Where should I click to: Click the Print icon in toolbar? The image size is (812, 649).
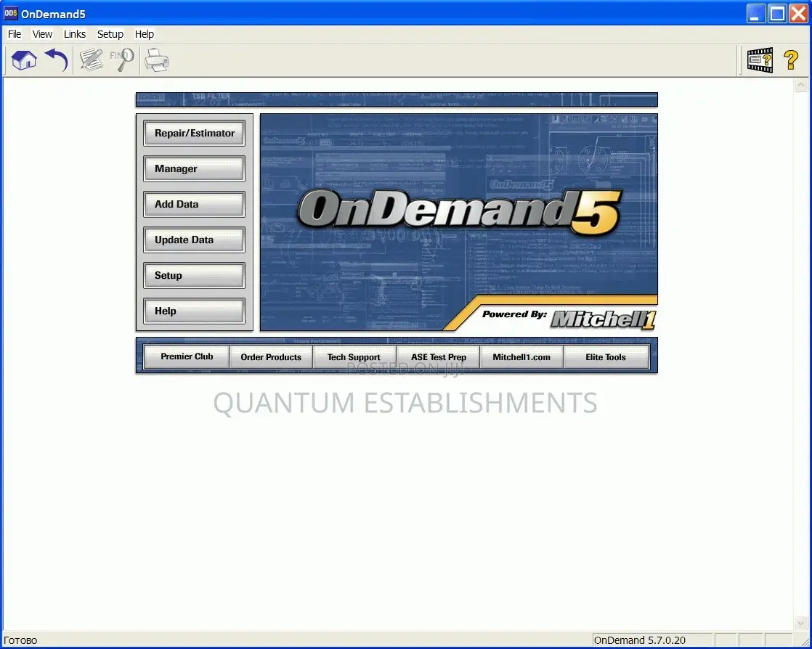pyautogui.click(x=156, y=60)
